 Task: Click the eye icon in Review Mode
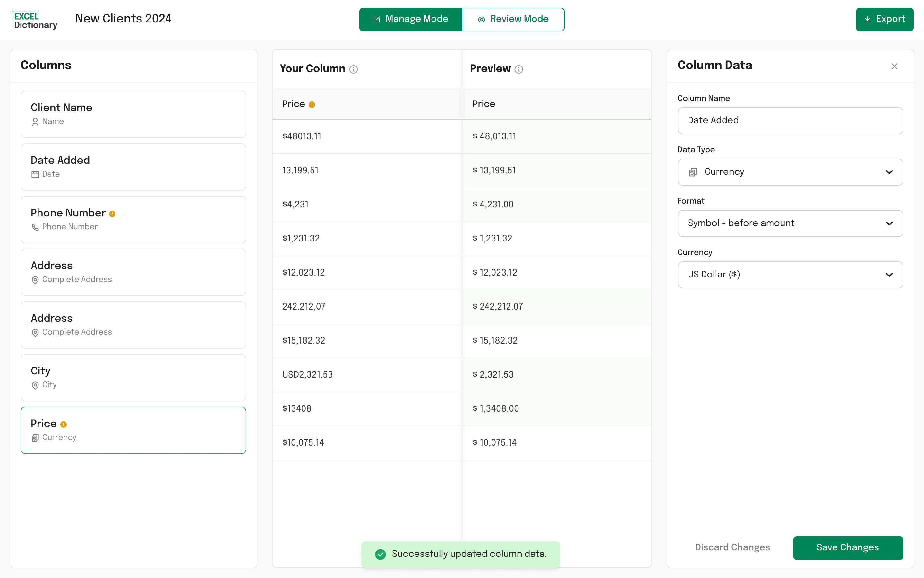click(x=482, y=19)
